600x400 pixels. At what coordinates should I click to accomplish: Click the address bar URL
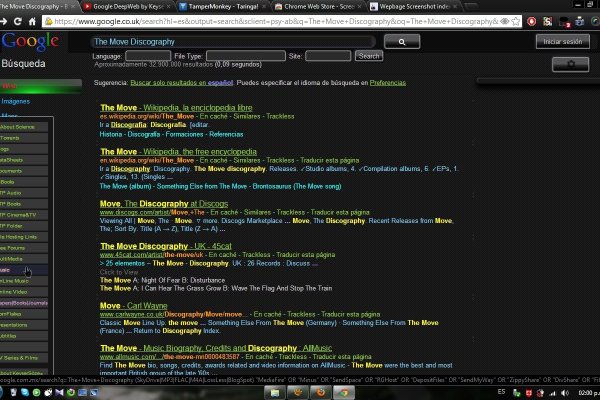point(276,21)
